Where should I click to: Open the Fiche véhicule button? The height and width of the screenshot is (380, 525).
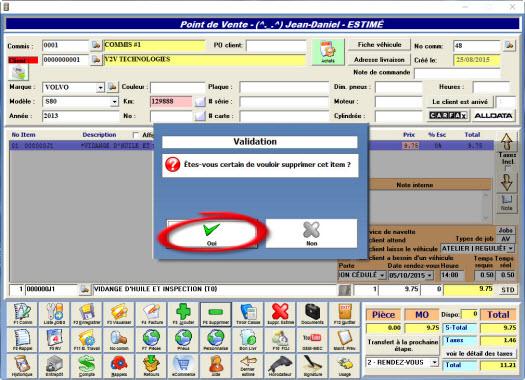379,45
